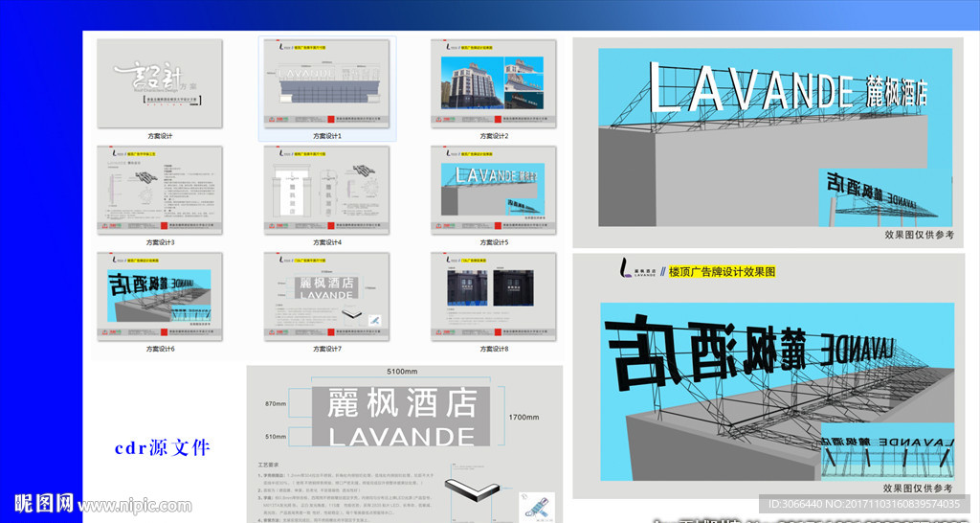Screen dimensions: 980x523
Task: Open the 方案设计1 thumbnail with building elevation
Action: (327, 84)
